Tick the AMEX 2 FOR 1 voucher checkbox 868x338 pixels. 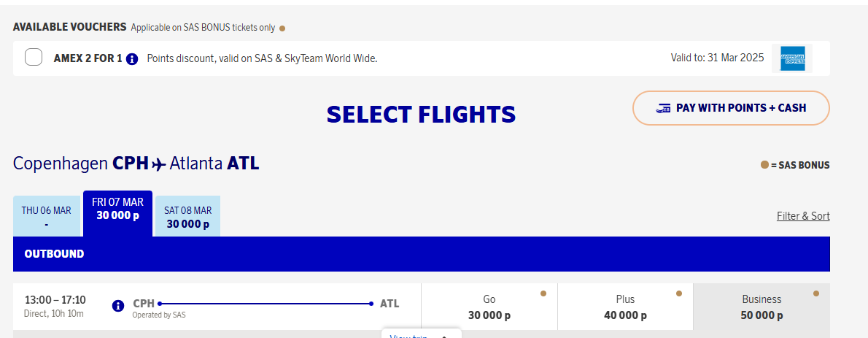tap(34, 57)
